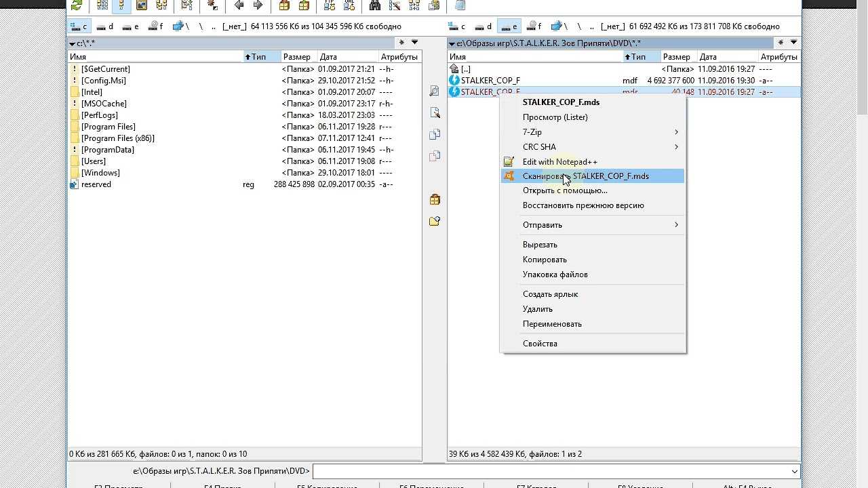Go back using the left arrow toolbar icon

pos(239,5)
